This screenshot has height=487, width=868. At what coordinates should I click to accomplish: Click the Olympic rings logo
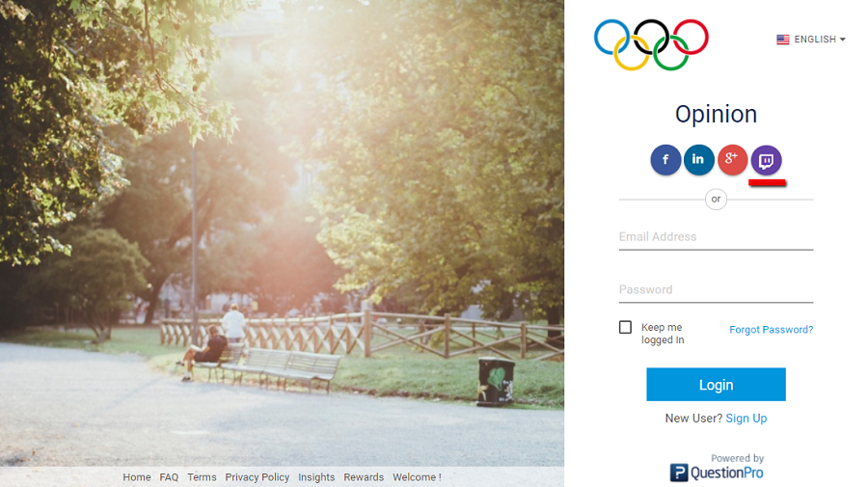click(x=651, y=44)
